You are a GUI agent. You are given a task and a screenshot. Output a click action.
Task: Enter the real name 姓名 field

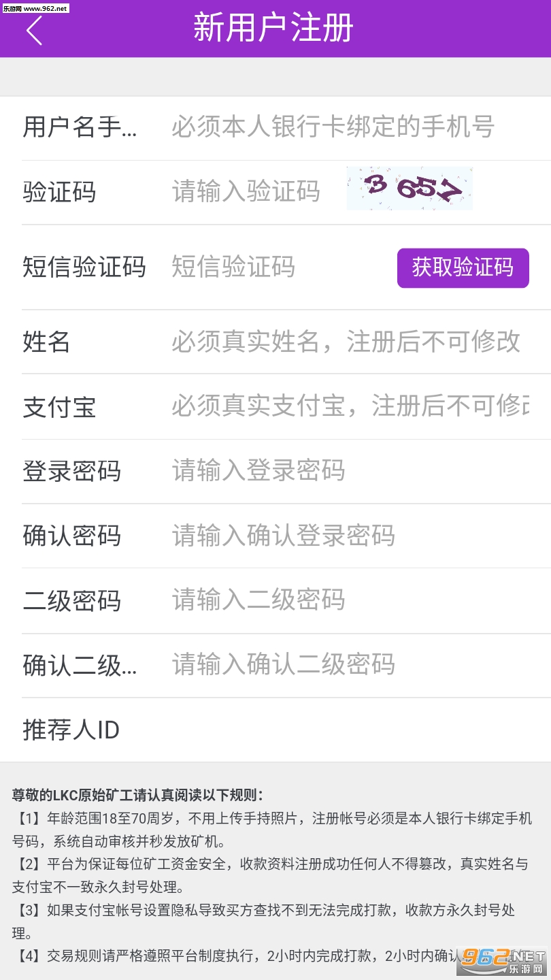[346, 341]
